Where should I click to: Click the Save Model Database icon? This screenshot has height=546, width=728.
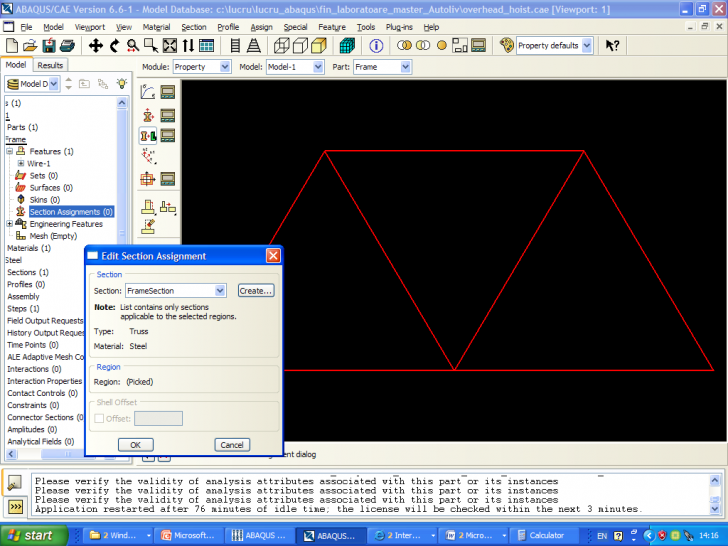click(x=47, y=46)
